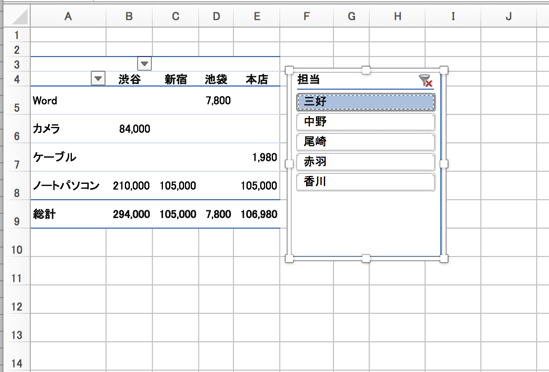
Task: Click 105,000 under 新宿 in ノートパソコン row
Action: (x=178, y=186)
